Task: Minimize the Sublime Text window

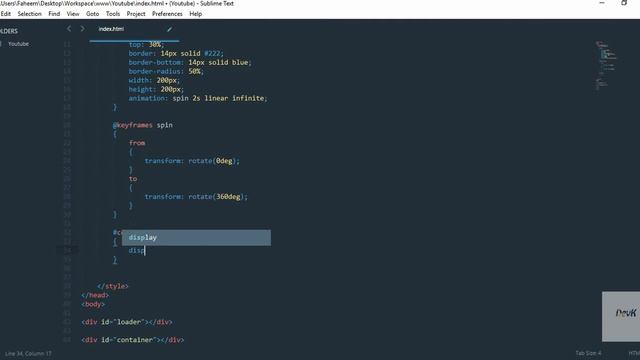Action: (602, 3)
